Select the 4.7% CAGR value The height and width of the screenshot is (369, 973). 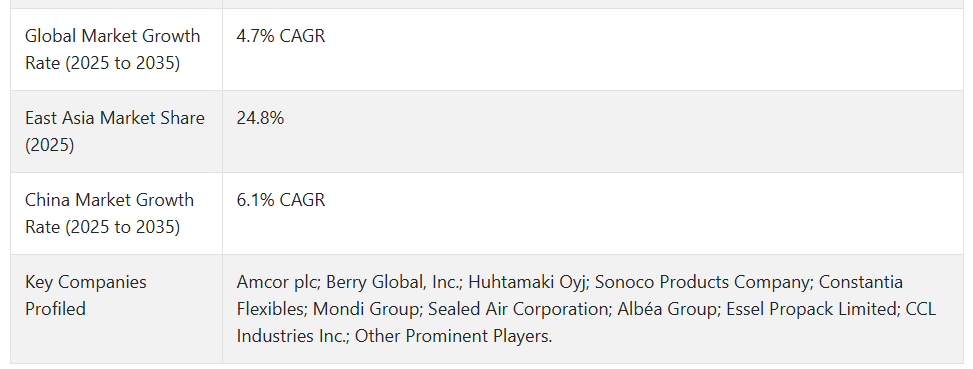[280, 36]
